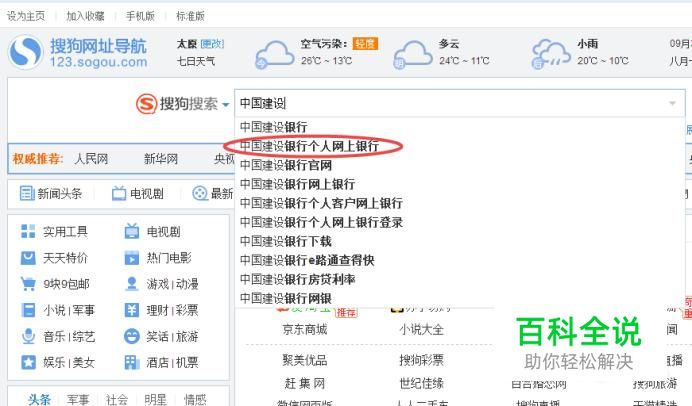
Task: Click the 酒店 building icon
Action: tap(132, 362)
